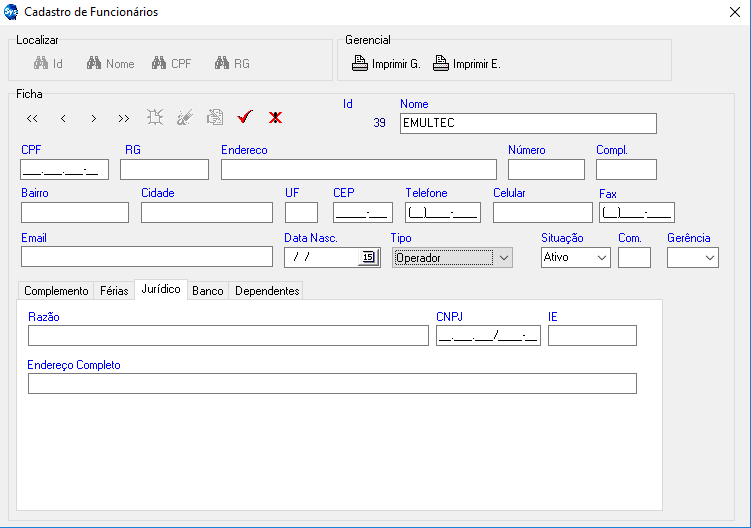Go to the first record (<<)

pos(32,118)
